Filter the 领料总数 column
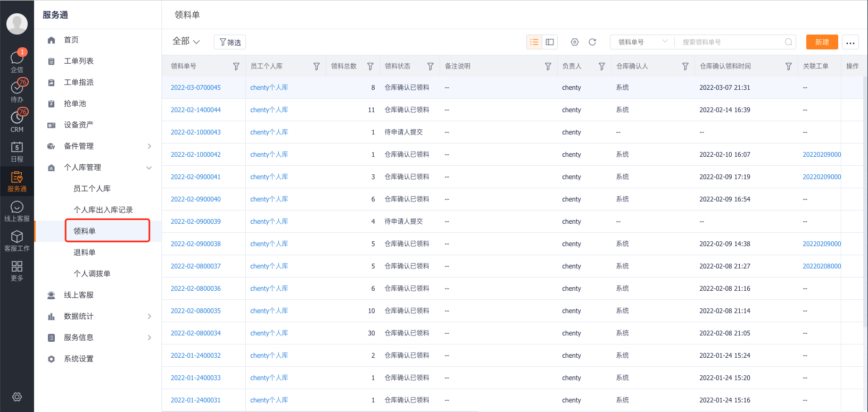Screen dimensions: 868x412 coord(370,66)
